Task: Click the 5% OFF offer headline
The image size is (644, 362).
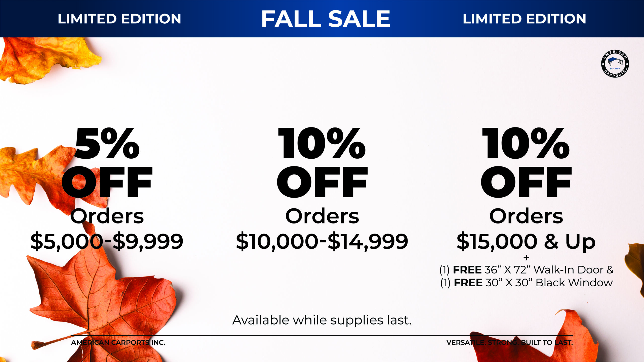Action: pyautogui.click(x=107, y=162)
